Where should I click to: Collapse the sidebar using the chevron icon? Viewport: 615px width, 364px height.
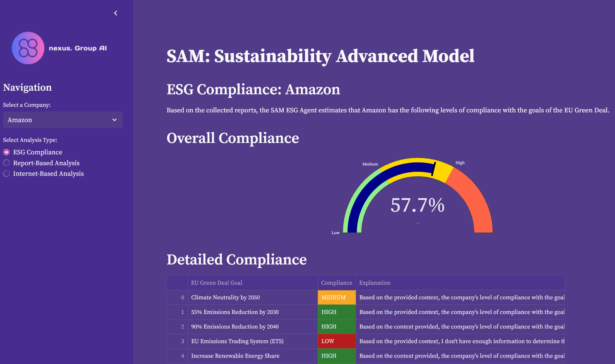[x=115, y=13]
